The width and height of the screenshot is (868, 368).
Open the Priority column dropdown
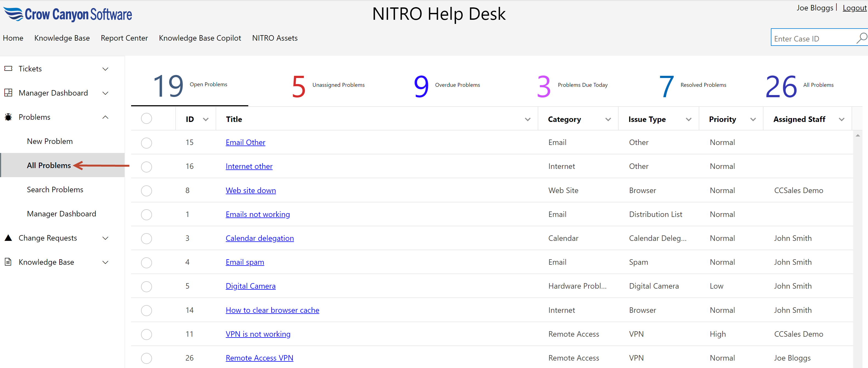click(753, 119)
